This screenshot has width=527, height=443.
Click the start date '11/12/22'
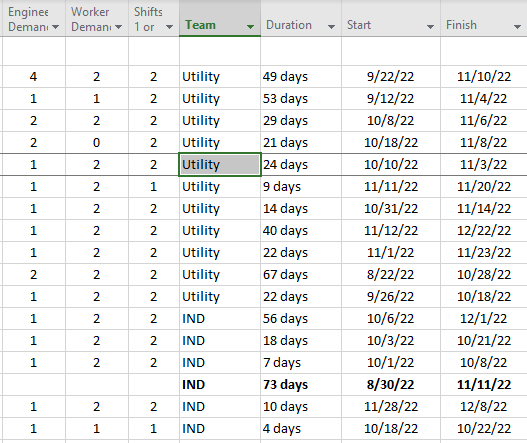391,231
